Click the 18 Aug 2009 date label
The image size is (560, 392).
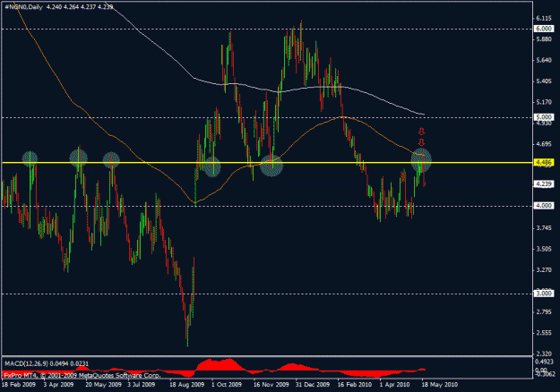[186, 385]
